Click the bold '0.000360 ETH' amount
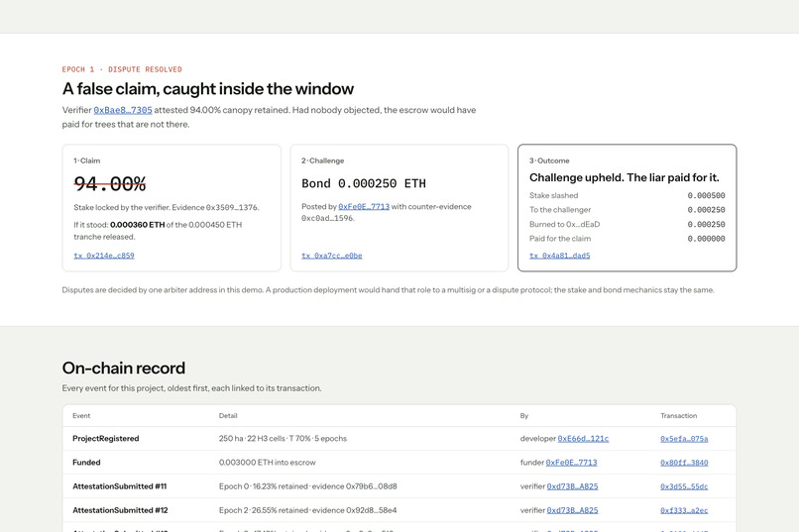This screenshot has height=532, width=799. [138, 225]
